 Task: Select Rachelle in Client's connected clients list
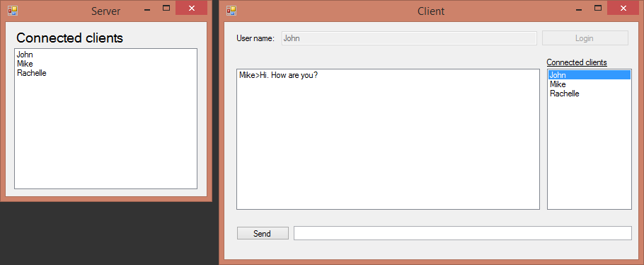590,94
